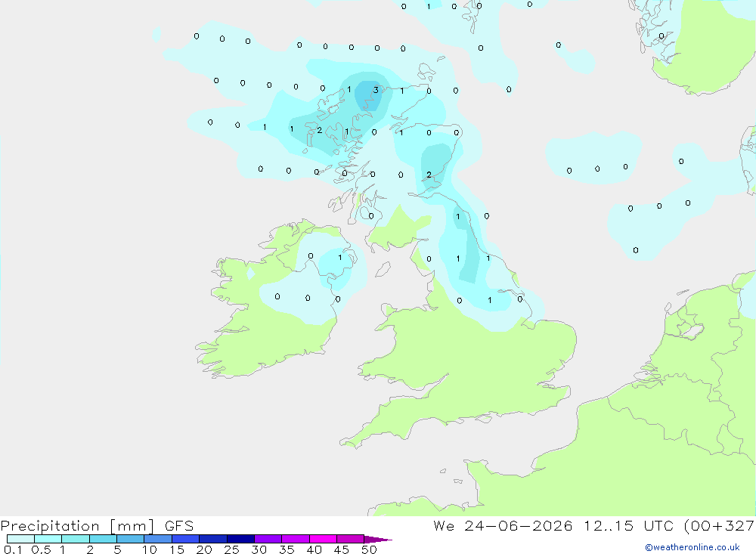Select the 'GFS' model label
Image resolution: width=756 pixels, height=554 pixels.
coord(179,526)
